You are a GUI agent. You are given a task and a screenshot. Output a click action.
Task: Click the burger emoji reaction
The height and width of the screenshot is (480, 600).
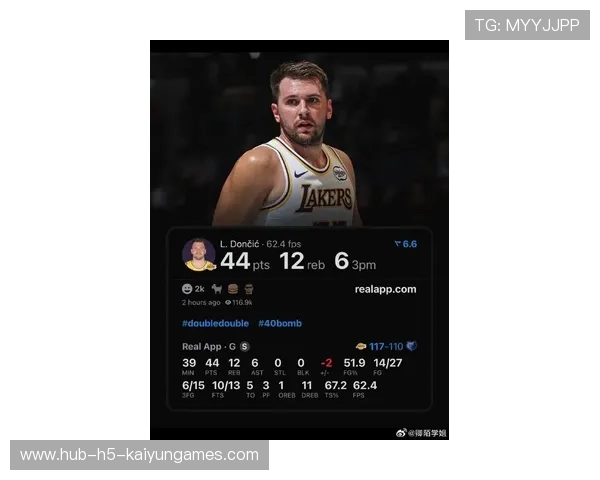click(232, 289)
